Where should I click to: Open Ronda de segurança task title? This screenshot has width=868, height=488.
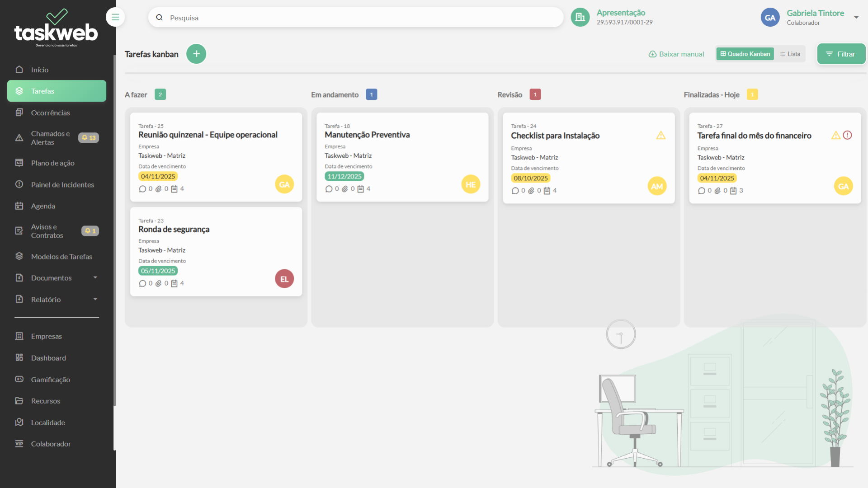pos(174,229)
